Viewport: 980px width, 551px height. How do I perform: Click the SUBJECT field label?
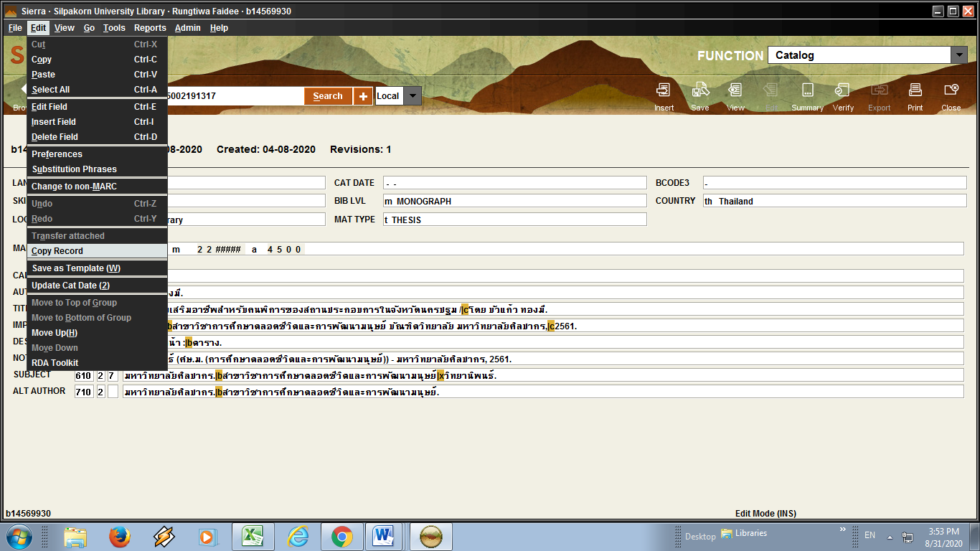pos(32,375)
